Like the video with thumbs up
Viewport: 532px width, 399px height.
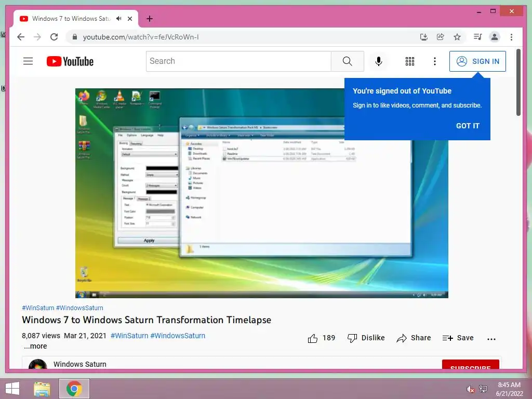313,338
